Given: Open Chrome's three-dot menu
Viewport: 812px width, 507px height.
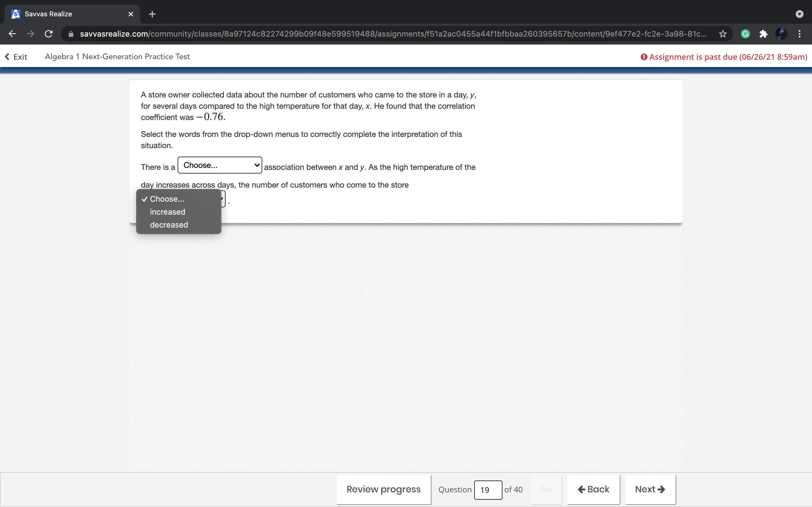Looking at the screenshot, I should click(800, 34).
